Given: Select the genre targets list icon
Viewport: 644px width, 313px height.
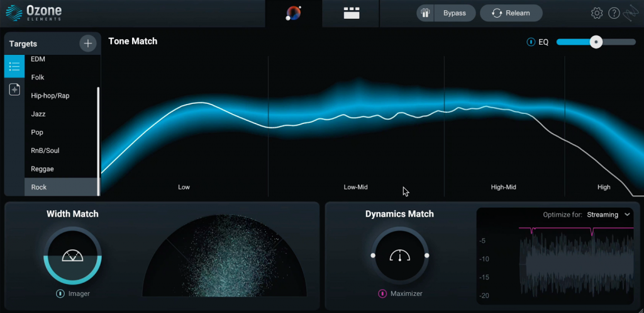Looking at the screenshot, I should click(14, 66).
